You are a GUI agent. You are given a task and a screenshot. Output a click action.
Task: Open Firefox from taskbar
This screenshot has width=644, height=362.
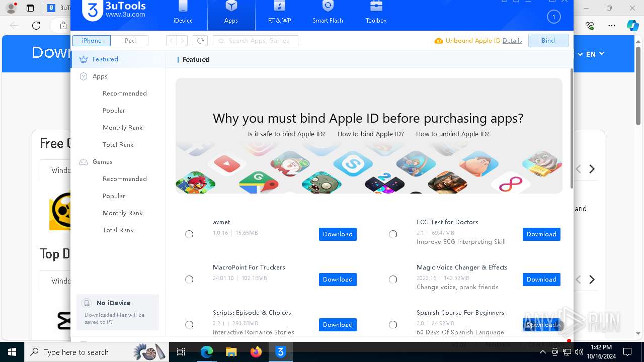[x=256, y=352]
